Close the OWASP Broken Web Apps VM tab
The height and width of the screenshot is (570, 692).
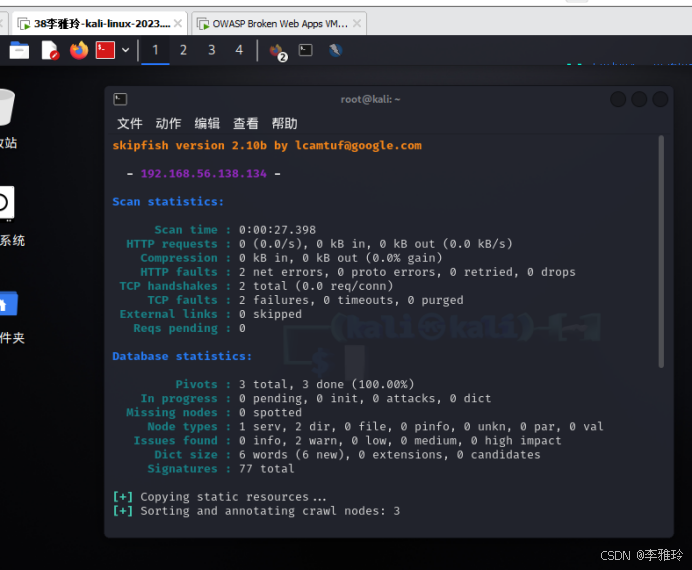[x=357, y=23]
